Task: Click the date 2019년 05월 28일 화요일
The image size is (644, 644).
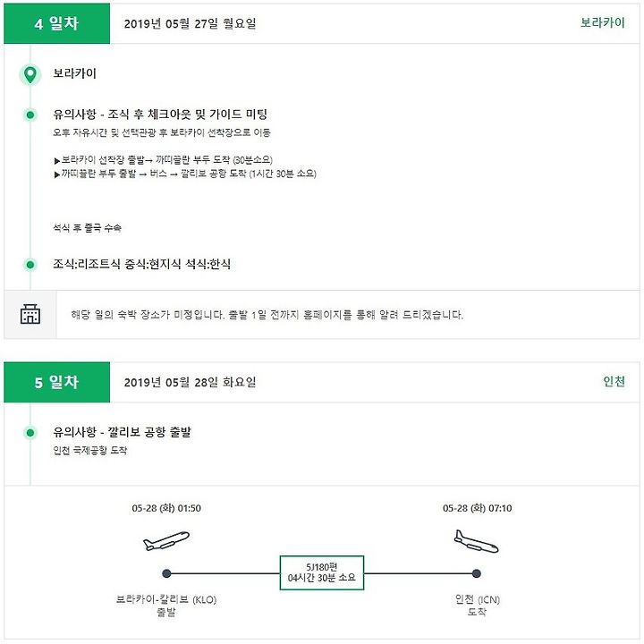Action: point(191,383)
